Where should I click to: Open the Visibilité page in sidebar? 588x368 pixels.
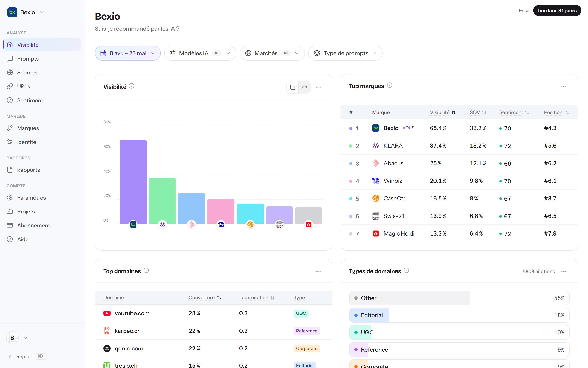coord(42,45)
